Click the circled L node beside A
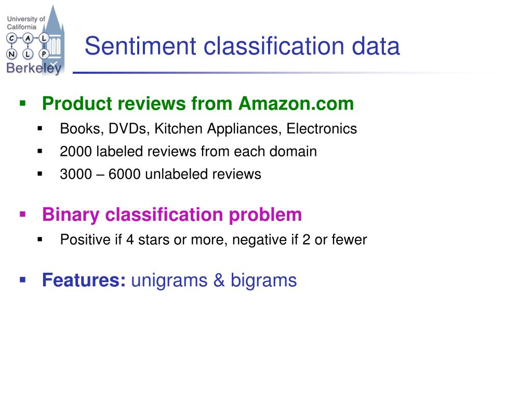 pos(44,38)
